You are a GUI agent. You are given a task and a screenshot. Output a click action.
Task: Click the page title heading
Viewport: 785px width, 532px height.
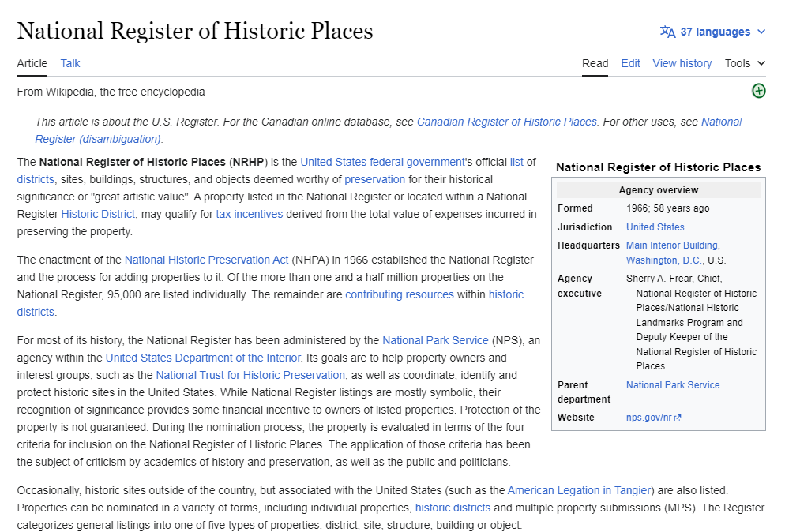click(x=195, y=31)
